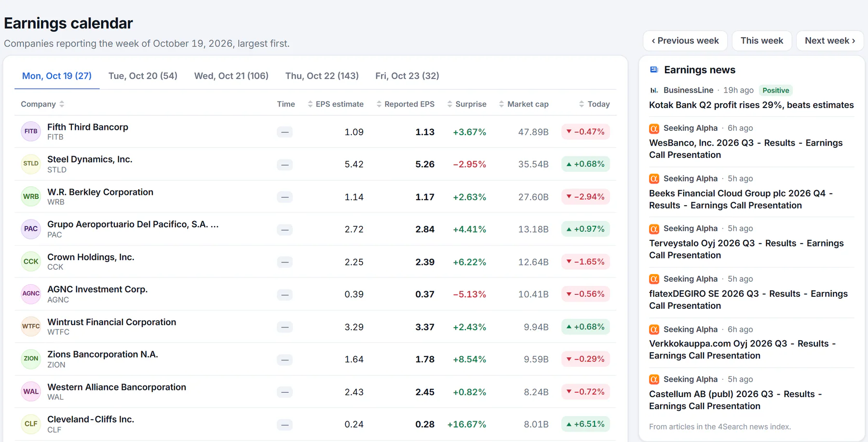Click Seeking Alpha logo beside flatexDEGIRO article
Viewport: 868px width, 442px height.
[654, 279]
